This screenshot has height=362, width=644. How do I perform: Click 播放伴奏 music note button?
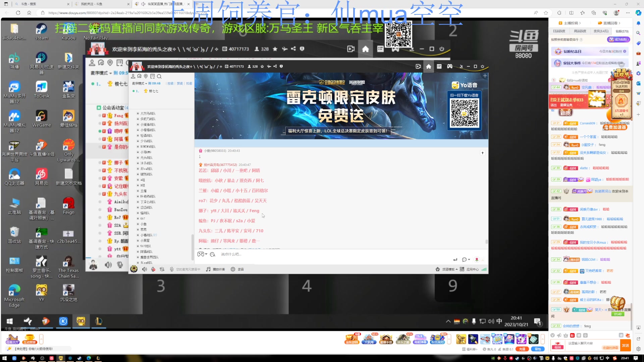click(216, 269)
